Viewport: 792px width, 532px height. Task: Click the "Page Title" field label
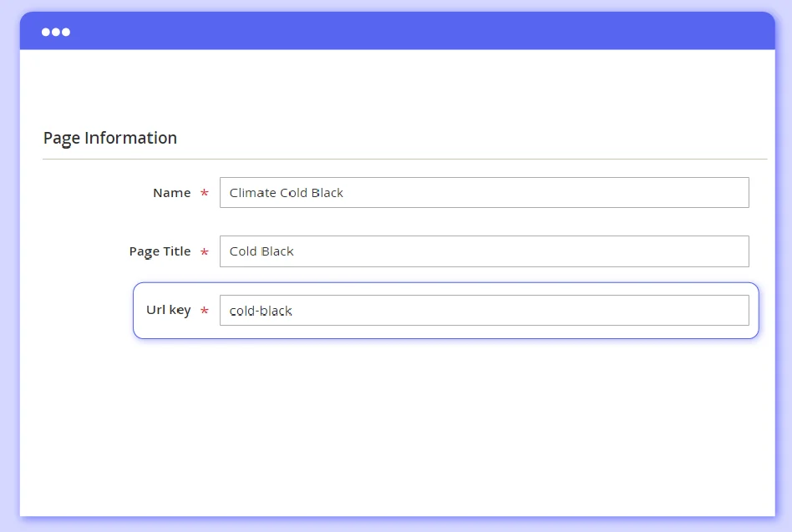[160, 251]
